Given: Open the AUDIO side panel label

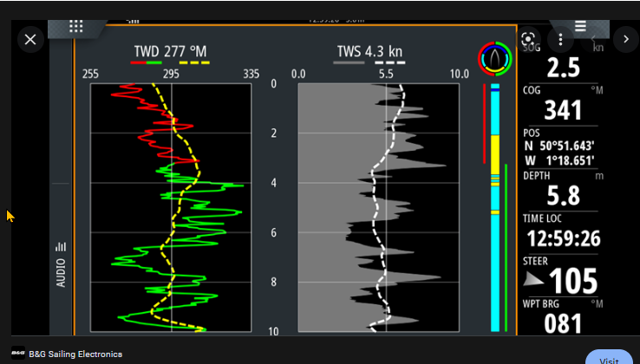Looking at the screenshot, I should (x=61, y=273).
